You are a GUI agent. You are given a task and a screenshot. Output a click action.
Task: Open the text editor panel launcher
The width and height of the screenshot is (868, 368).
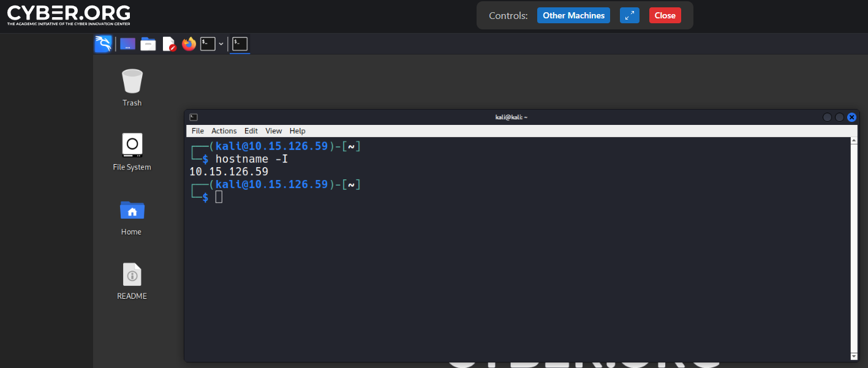point(168,44)
